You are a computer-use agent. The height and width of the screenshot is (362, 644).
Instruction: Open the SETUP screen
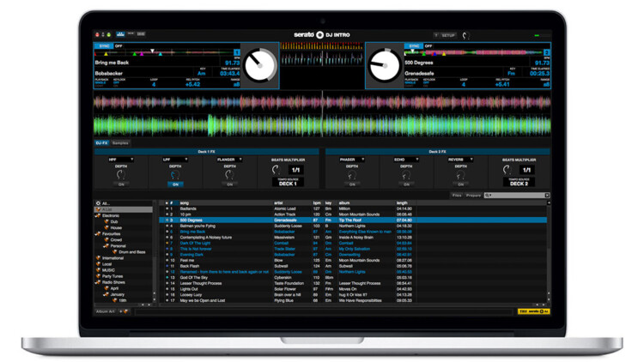pos(448,35)
